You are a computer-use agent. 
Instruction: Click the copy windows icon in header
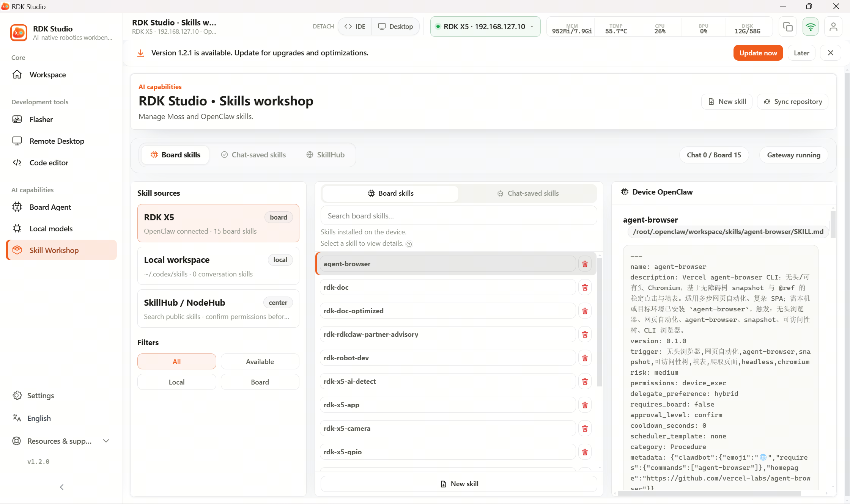click(788, 27)
